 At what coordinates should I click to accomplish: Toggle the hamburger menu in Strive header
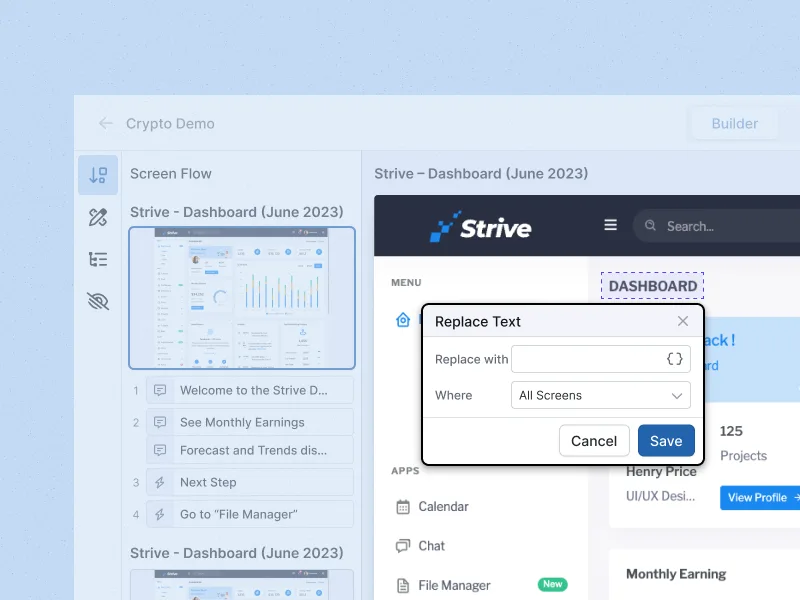[611, 225]
